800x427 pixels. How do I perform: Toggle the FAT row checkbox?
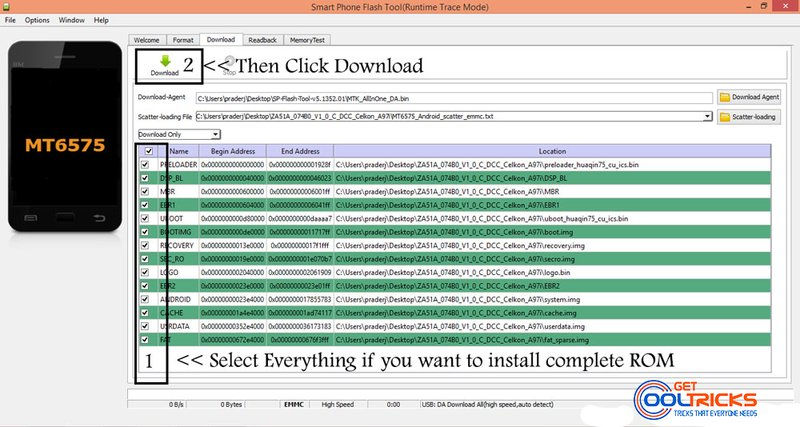coord(145,340)
